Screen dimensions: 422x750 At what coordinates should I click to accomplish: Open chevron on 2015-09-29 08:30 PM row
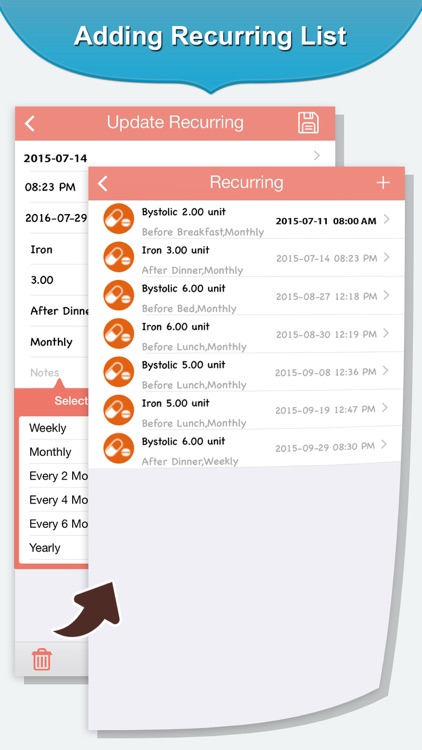click(x=385, y=445)
